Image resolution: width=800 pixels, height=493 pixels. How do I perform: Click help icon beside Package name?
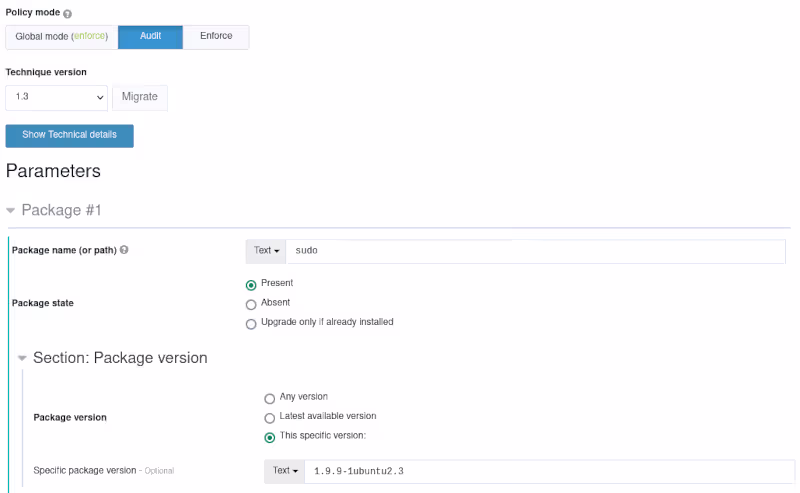pyautogui.click(x=124, y=250)
